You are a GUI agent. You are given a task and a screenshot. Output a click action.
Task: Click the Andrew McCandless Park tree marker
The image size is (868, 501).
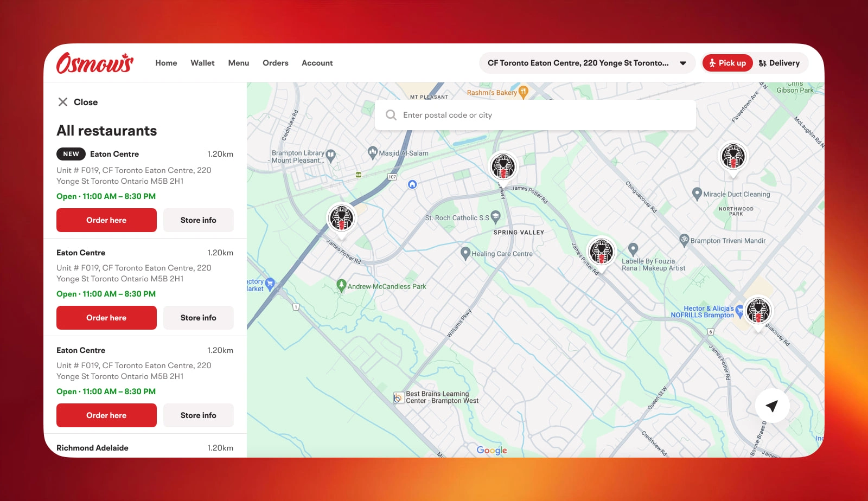tap(341, 285)
